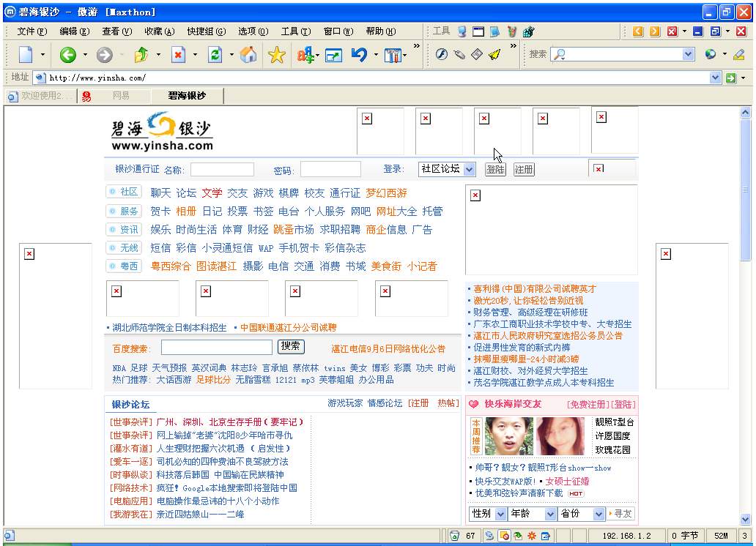756x546 pixels.
Task: Open the 粤西综合 link
Action: [x=171, y=266]
